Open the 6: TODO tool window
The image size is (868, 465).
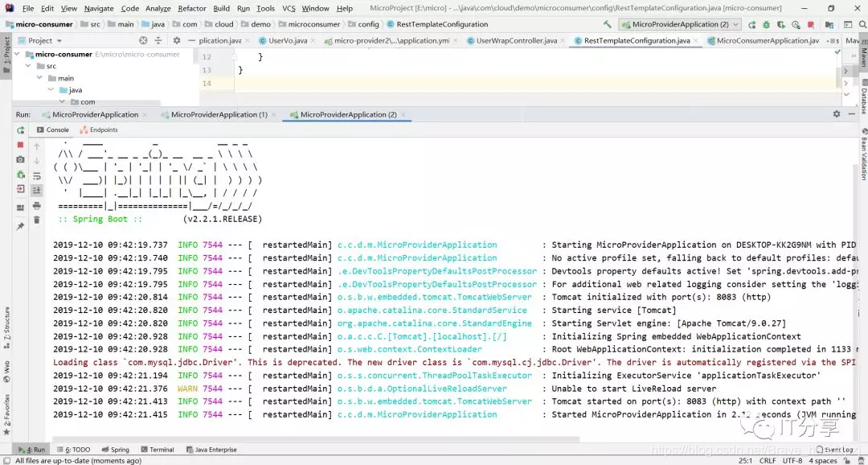click(74, 450)
